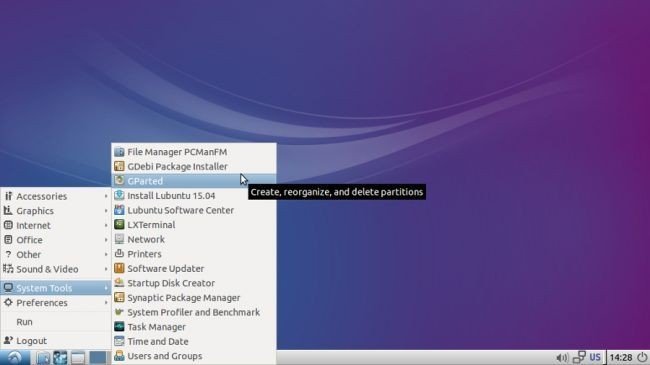The image size is (650, 365).
Task: Click the Office text label
Action: 29,240
